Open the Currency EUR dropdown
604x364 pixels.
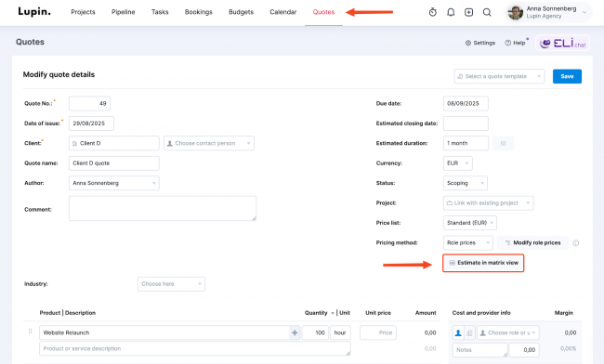457,163
